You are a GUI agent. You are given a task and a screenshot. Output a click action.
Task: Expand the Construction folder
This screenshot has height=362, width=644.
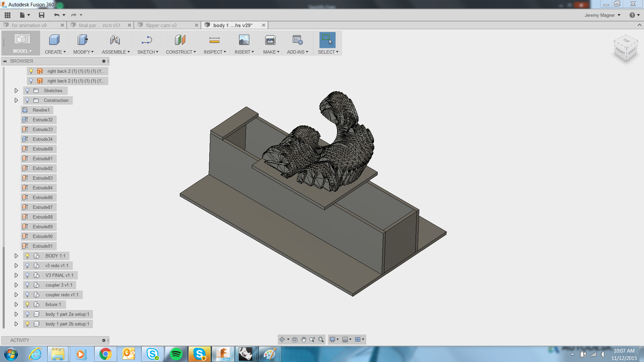(x=16, y=100)
